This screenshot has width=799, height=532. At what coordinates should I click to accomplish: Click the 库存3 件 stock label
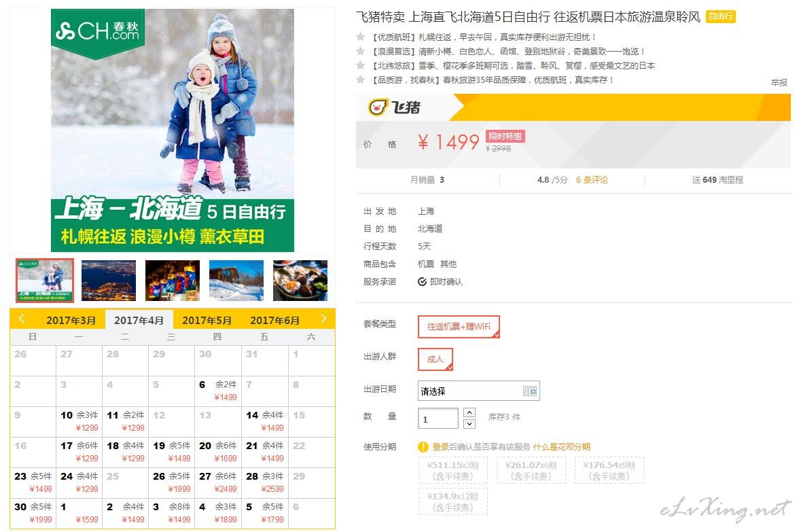[504, 417]
